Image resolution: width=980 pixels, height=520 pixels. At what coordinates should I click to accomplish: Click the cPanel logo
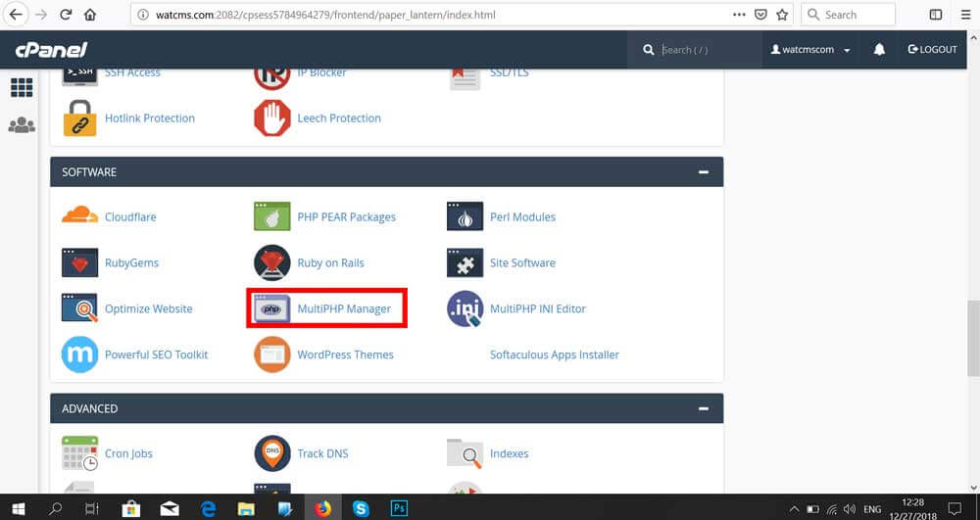click(x=51, y=49)
